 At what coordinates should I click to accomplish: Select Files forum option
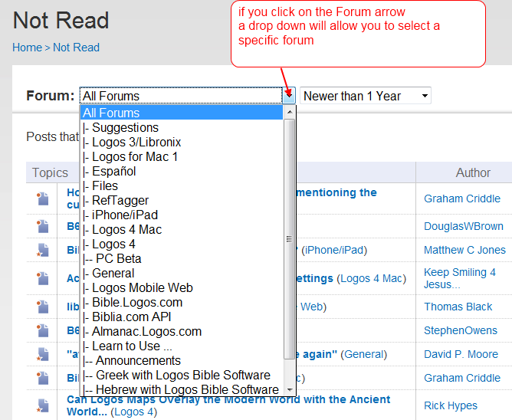tap(182, 185)
